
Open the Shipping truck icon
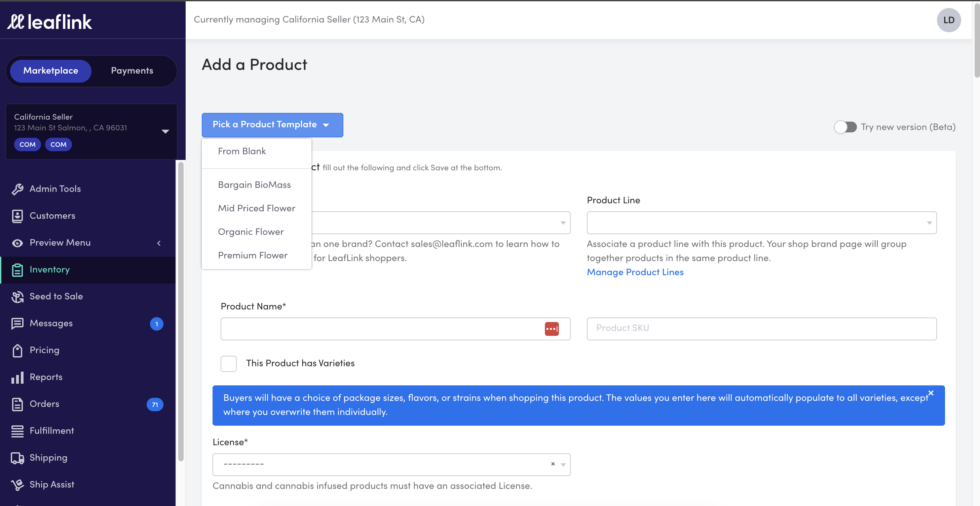pyautogui.click(x=17, y=458)
